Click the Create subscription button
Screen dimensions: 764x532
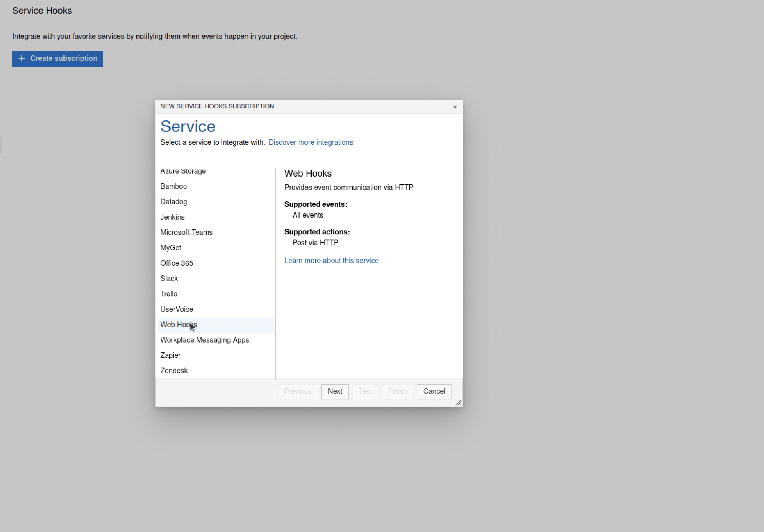tap(57, 59)
